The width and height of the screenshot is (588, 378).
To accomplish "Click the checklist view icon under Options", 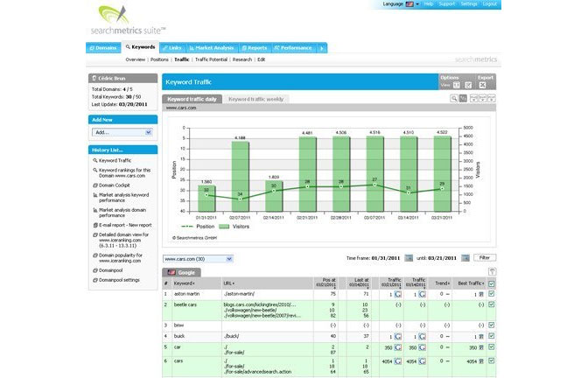I will pyautogui.click(x=468, y=85).
